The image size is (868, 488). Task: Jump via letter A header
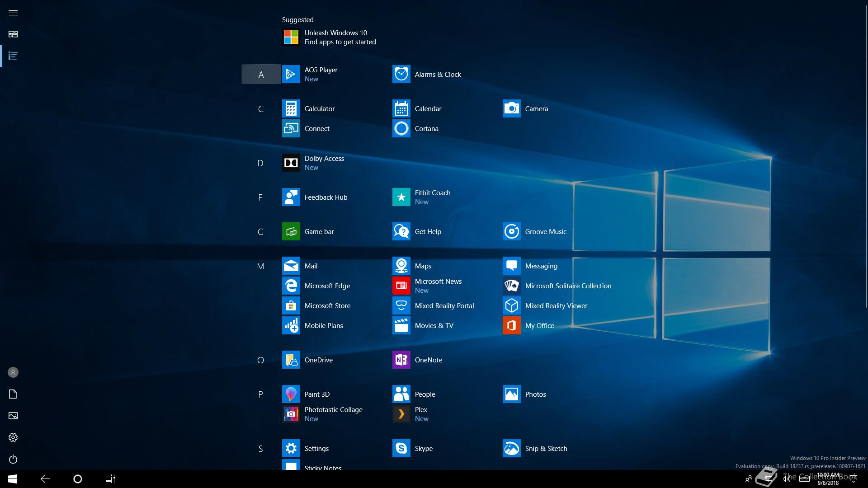tap(261, 75)
